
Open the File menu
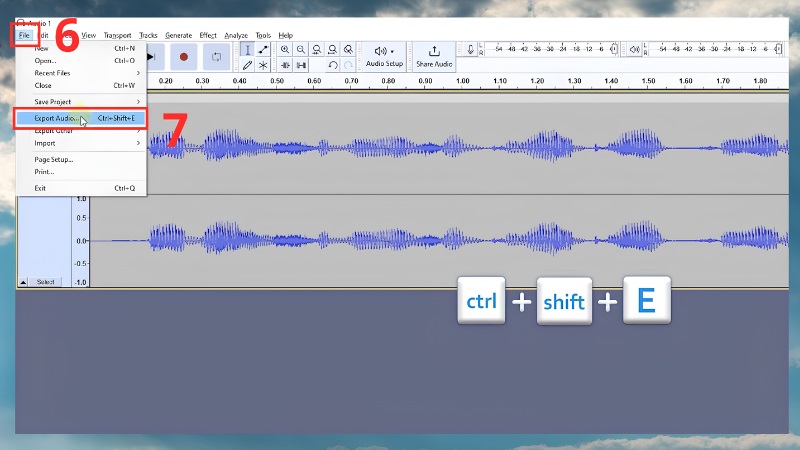[x=24, y=35]
